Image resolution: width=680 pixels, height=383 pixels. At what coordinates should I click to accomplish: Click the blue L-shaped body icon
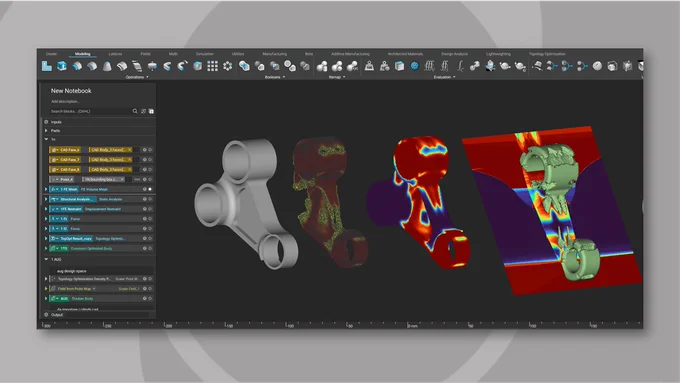pyautogui.click(x=47, y=66)
